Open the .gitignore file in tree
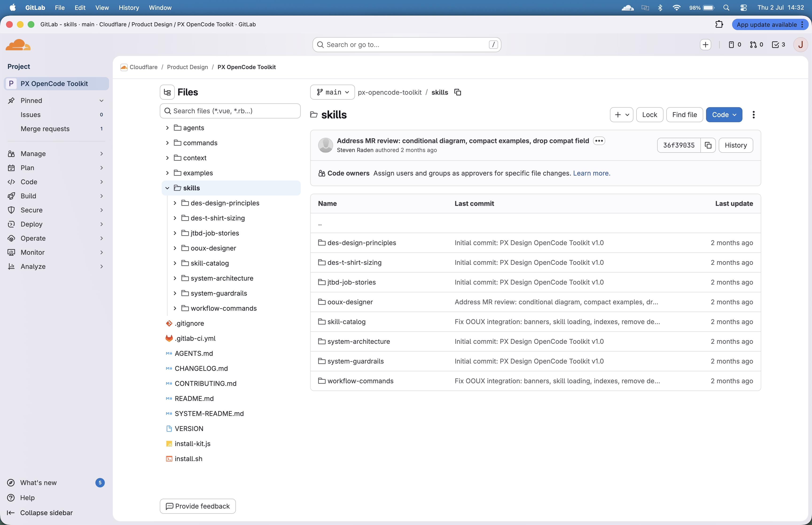Image resolution: width=812 pixels, height=525 pixels. point(189,323)
